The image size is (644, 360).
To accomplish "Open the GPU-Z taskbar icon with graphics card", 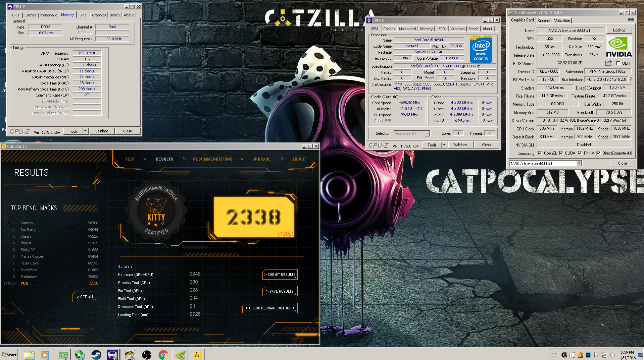I will (x=63, y=355).
